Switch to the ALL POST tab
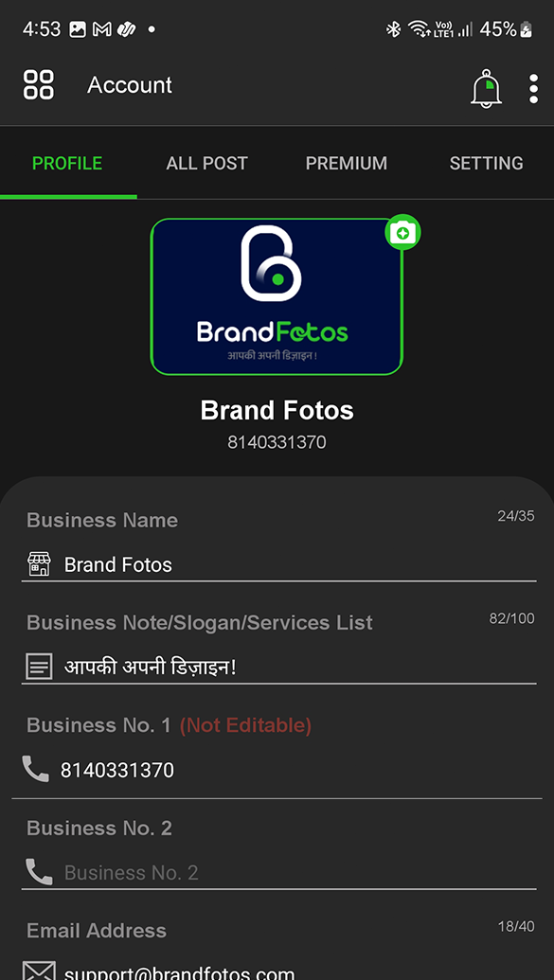Screen dimensions: 554x980 [x=207, y=163]
